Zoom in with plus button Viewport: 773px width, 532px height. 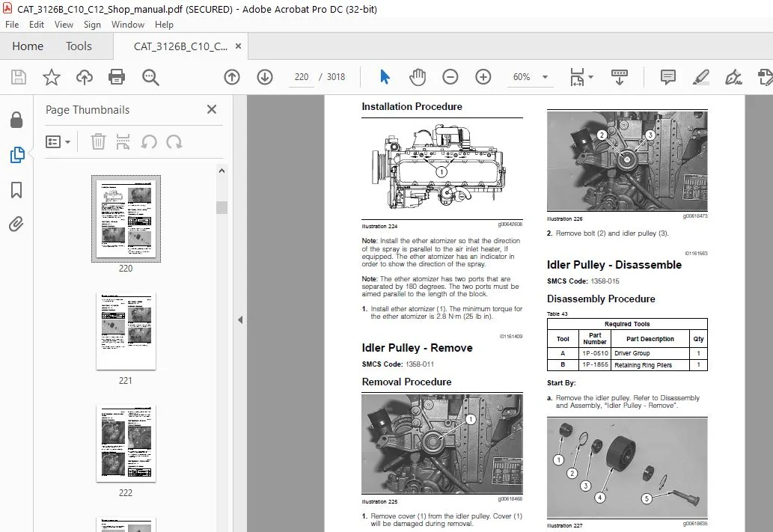click(483, 77)
